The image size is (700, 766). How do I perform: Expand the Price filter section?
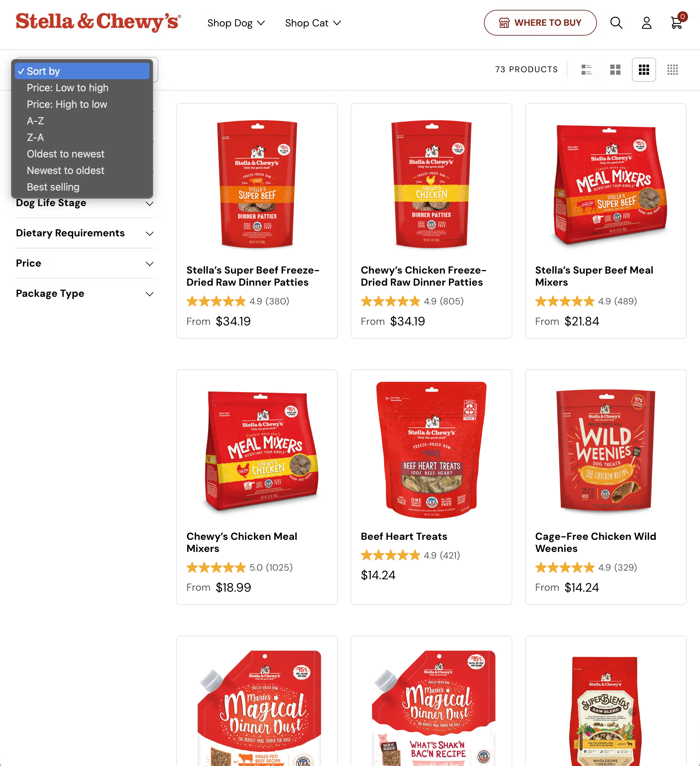point(84,263)
